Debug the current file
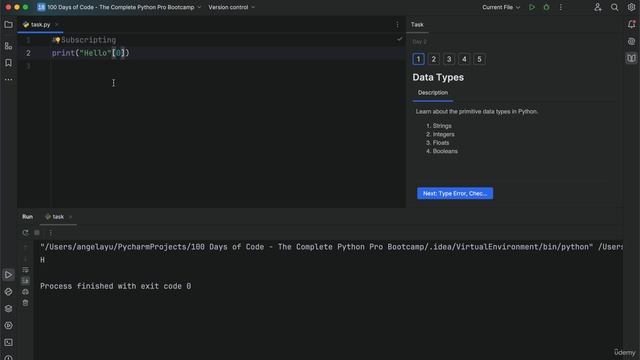Screen dimensions: 640x360 (x=546, y=7)
